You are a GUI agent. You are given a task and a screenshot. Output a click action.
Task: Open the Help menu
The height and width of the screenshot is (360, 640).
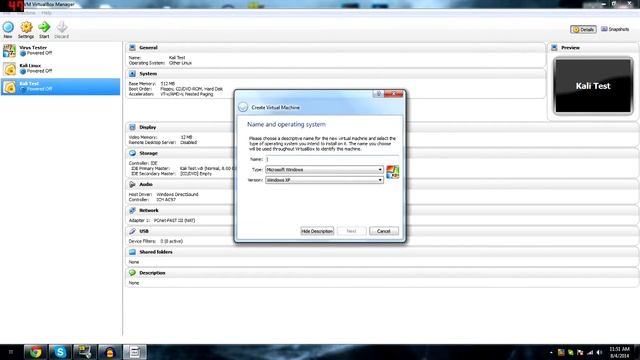pos(46,13)
